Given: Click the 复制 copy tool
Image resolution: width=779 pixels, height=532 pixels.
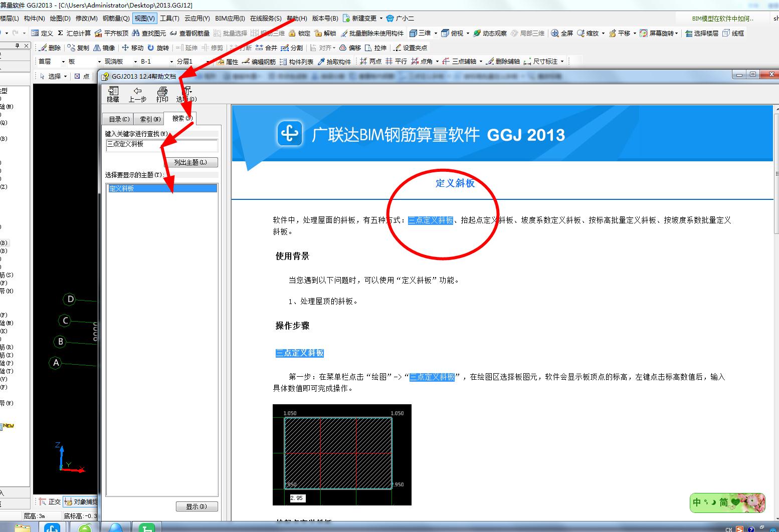Looking at the screenshot, I should [x=78, y=48].
